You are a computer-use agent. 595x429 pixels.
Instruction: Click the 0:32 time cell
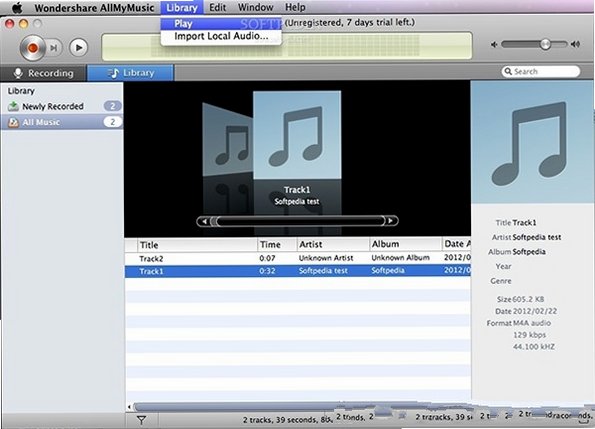click(x=267, y=271)
